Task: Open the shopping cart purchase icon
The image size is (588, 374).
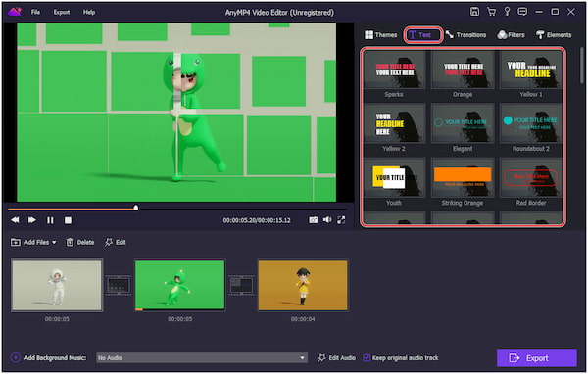Action: [x=491, y=12]
